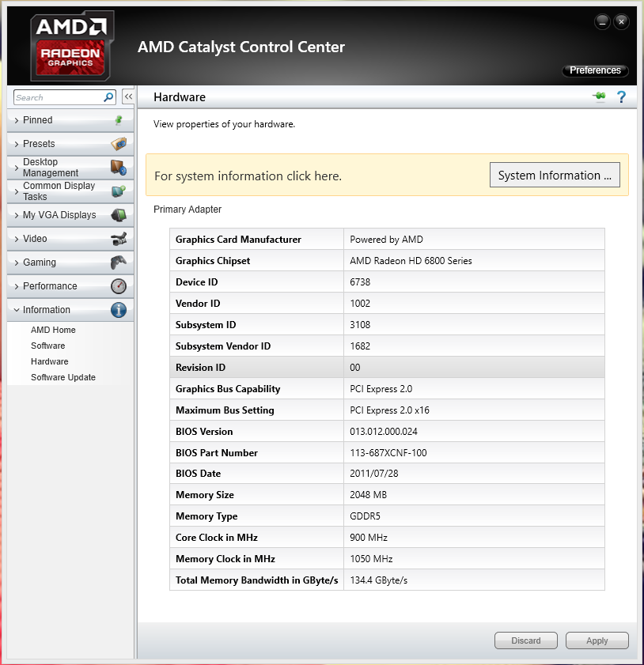This screenshot has width=644, height=665.
Task: Click the Primary Adapter label
Action: tap(188, 210)
